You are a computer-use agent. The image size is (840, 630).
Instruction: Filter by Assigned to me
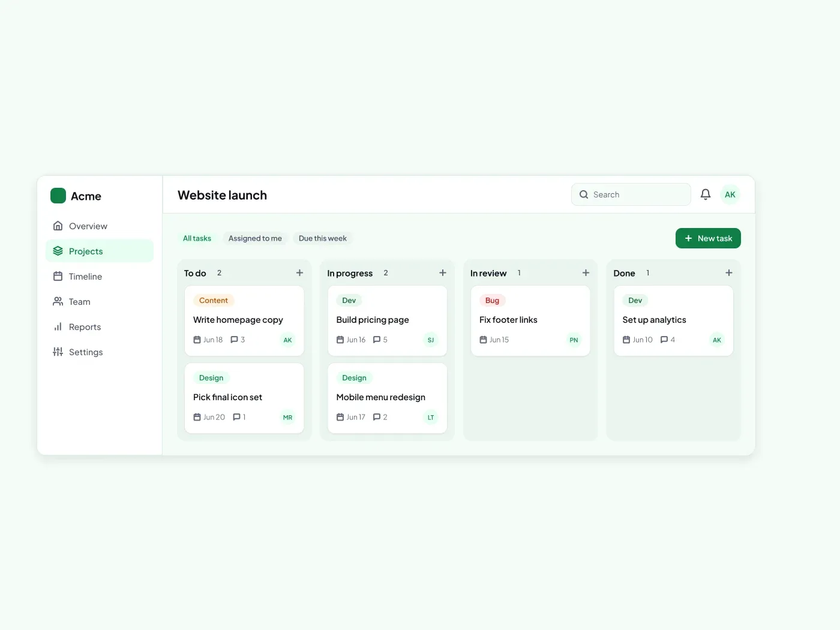[255, 238]
